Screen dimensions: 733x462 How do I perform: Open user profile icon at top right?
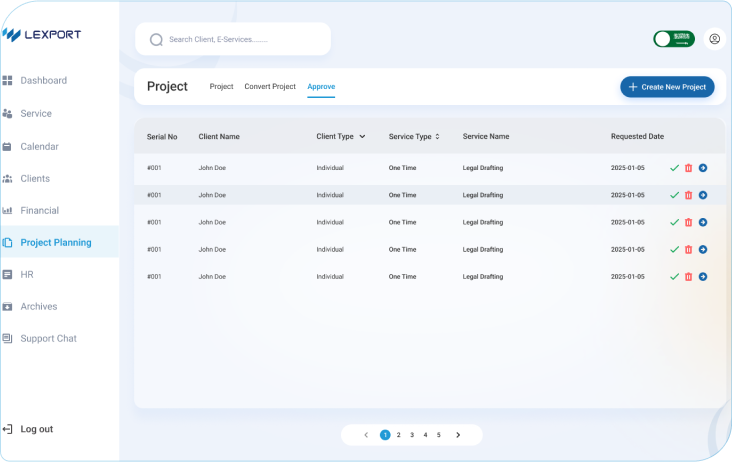(x=714, y=39)
